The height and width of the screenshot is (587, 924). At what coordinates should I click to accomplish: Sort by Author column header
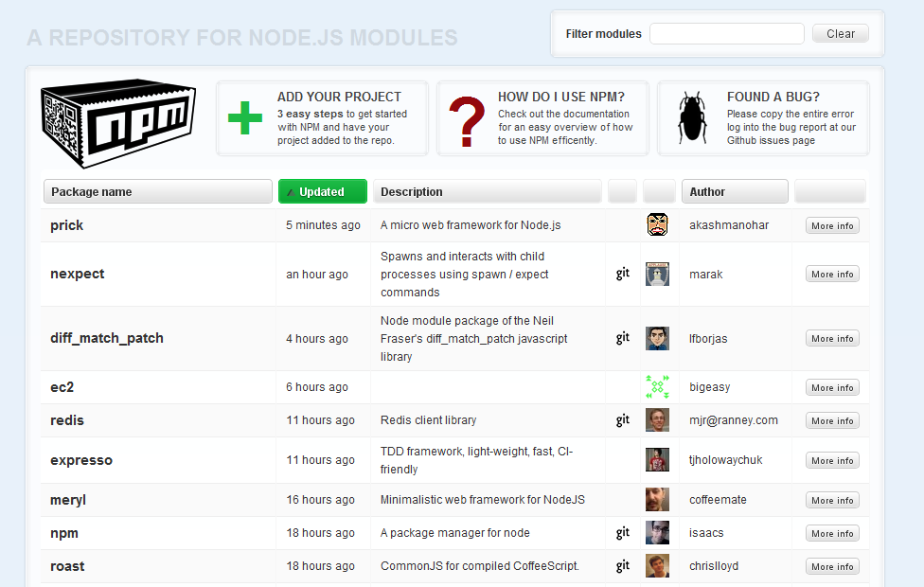point(735,191)
